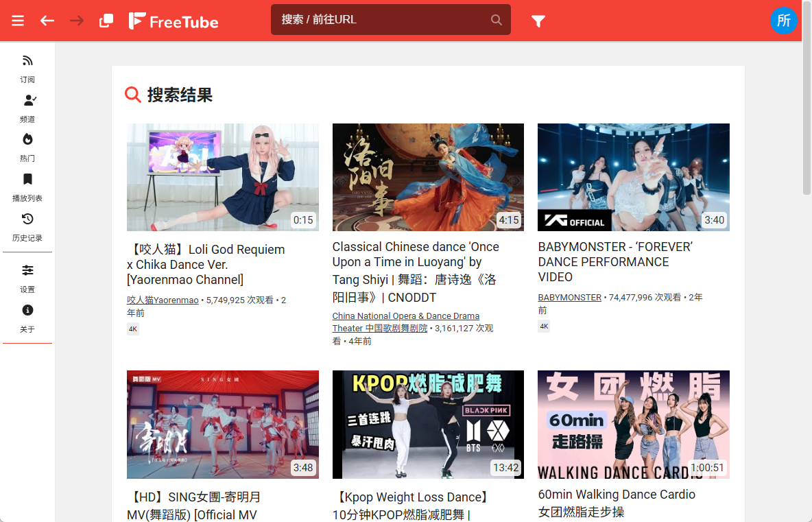This screenshot has width=812, height=522.
Task: Open Settings (设置) in sidebar
Action: click(x=27, y=279)
